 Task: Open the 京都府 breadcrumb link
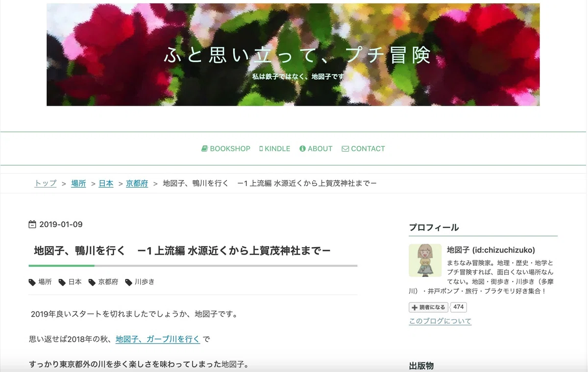click(x=137, y=184)
